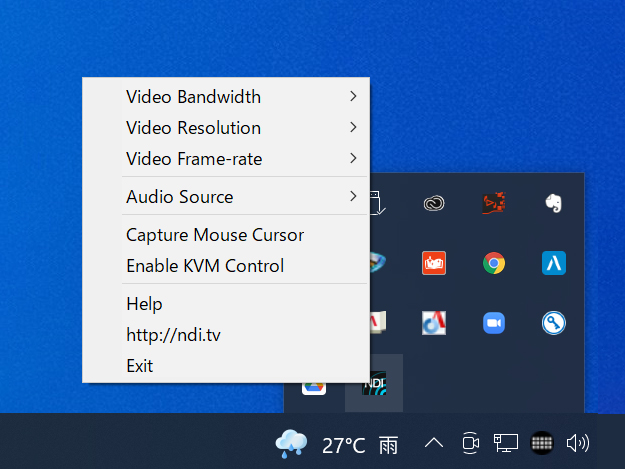Open the speaker volume icon on the taskbar
Image resolution: width=625 pixels, height=469 pixels.
[577, 443]
